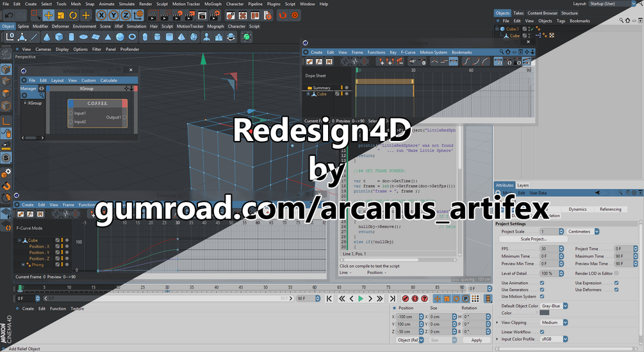The image size is (644, 352).
Task: Toggle the Z axis lock icon
Action: coord(126,15)
